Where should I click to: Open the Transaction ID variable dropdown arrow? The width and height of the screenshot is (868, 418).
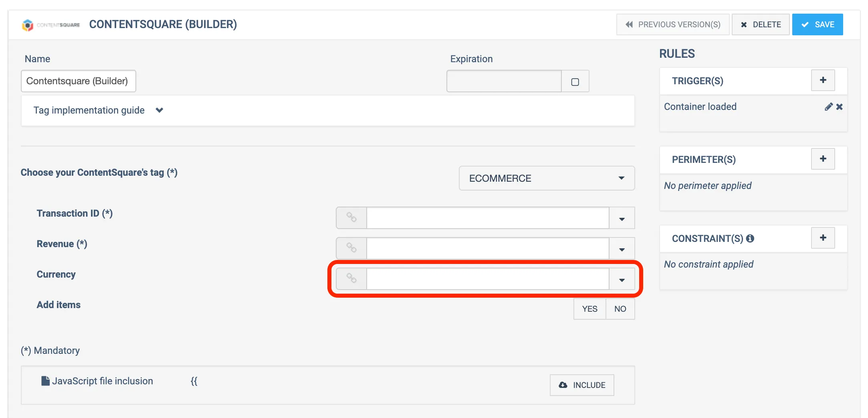pos(622,219)
